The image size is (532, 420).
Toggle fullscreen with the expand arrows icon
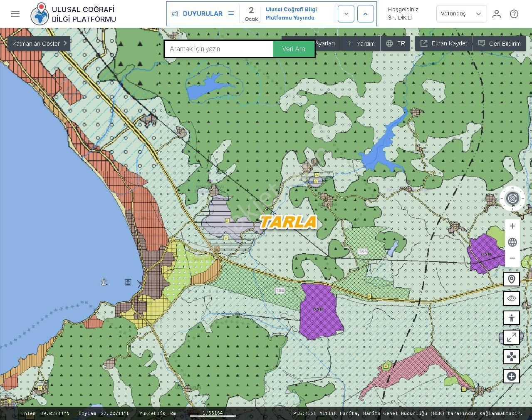click(x=511, y=337)
